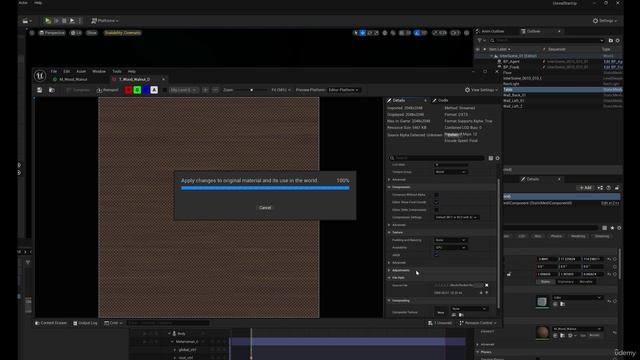Open the Padding and Resizing dropdown

click(451, 240)
